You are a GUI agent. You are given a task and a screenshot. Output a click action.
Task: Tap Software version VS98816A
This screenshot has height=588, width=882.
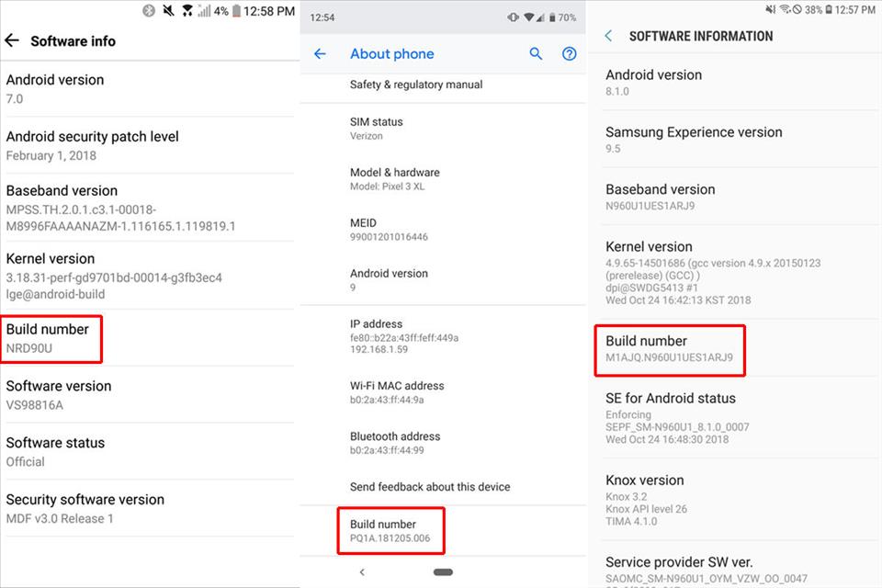pos(59,395)
